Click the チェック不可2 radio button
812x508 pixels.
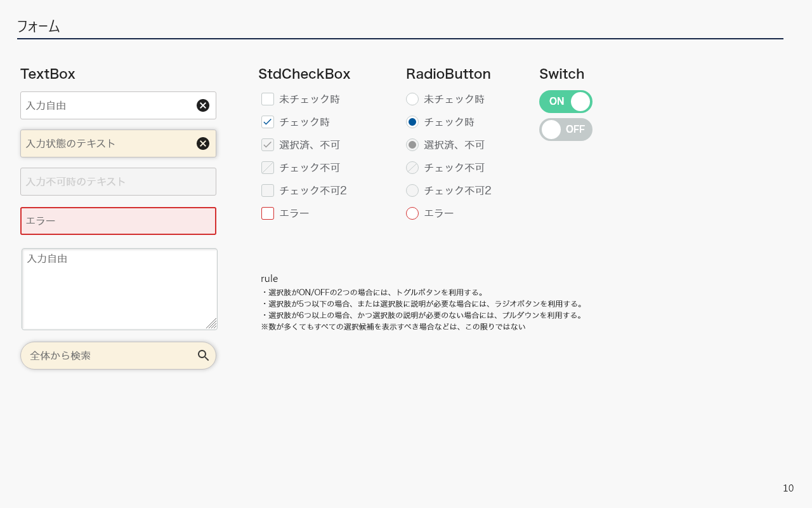412,190
